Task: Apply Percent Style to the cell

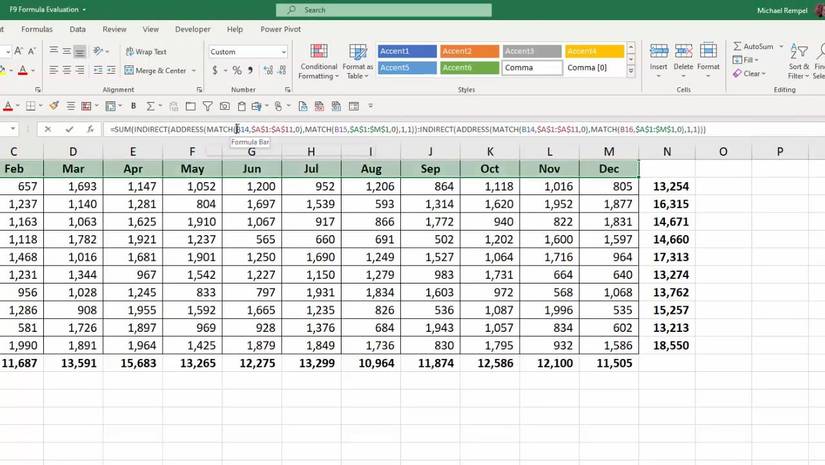Action: 237,71
